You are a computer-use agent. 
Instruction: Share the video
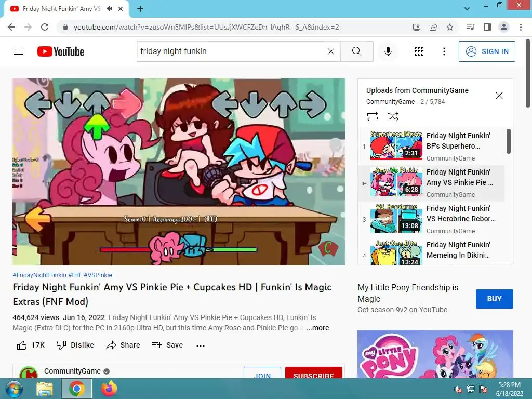pos(123,345)
